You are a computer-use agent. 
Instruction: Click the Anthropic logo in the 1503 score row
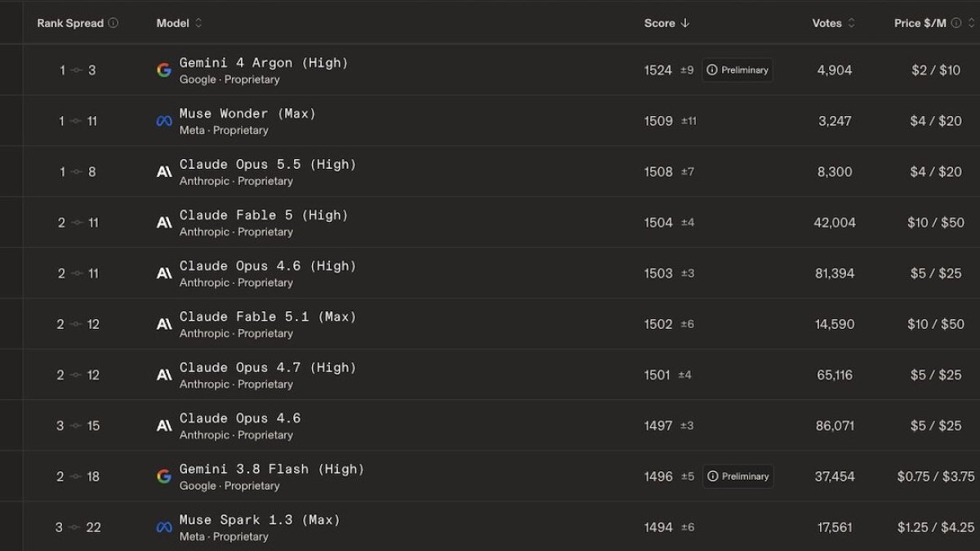click(x=164, y=273)
